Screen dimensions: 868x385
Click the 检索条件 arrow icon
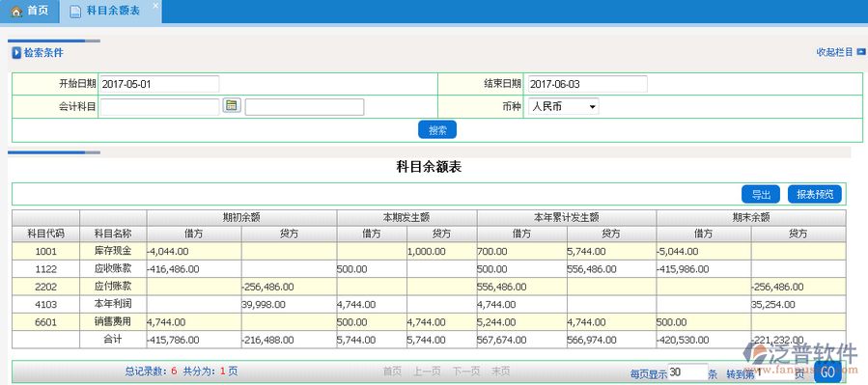pyautogui.click(x=16, y=53)
